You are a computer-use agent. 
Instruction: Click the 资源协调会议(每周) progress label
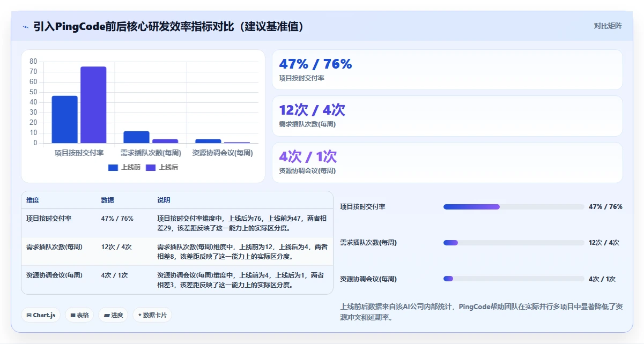368,279
